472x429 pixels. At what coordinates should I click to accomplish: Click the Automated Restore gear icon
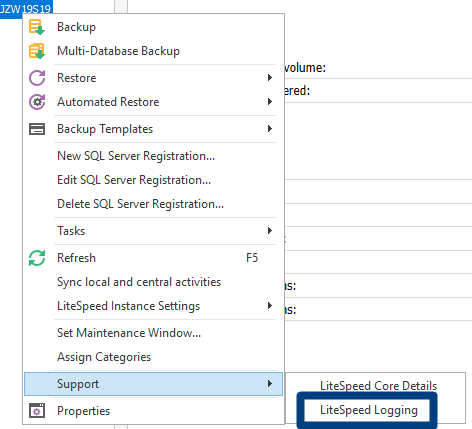(x=37, y=102)
